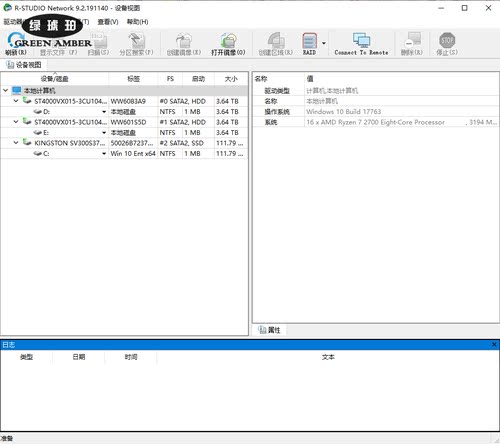Click the R-STUDIO title bar app icon

(x=7, y=8)
